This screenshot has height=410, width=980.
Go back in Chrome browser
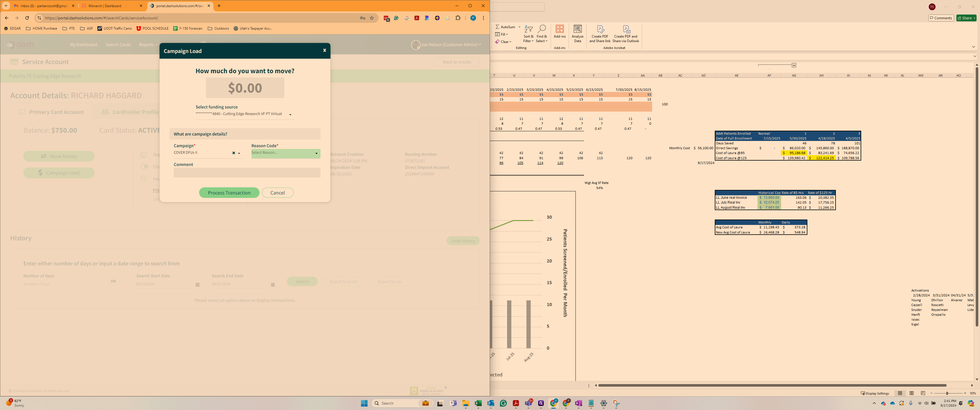(x=7, y=18)
